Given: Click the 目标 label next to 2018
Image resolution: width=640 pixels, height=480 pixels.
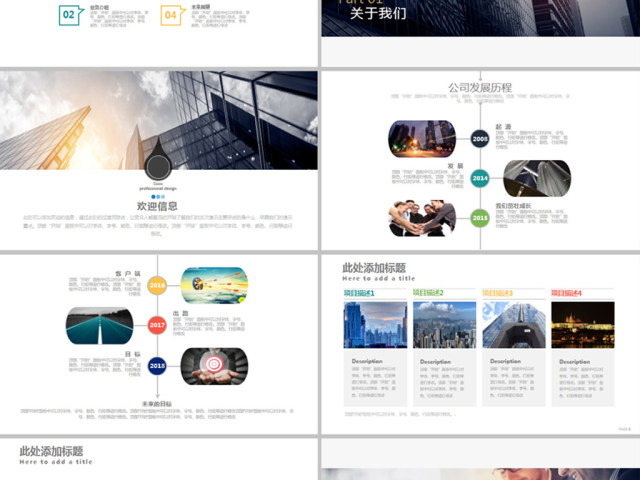Looking at the screenshot, I should [x=133, y=354].
